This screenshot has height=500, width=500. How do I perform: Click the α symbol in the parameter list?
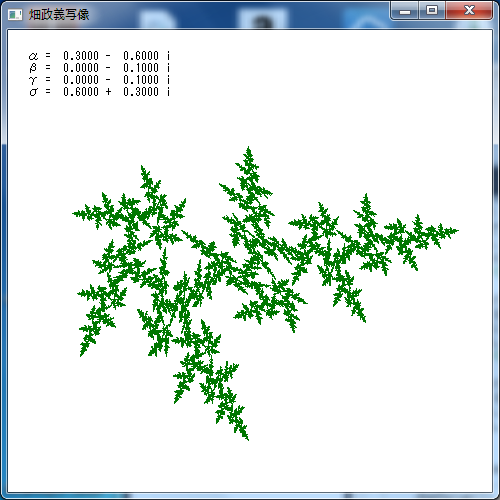[x=33, y=56]
